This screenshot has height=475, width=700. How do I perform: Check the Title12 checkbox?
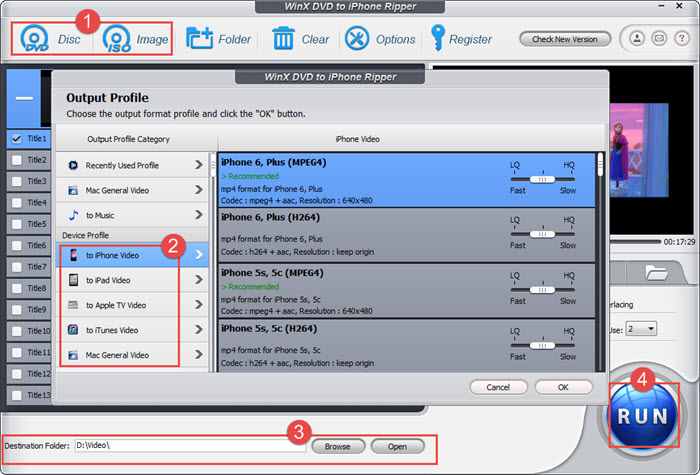click(17, 374)
